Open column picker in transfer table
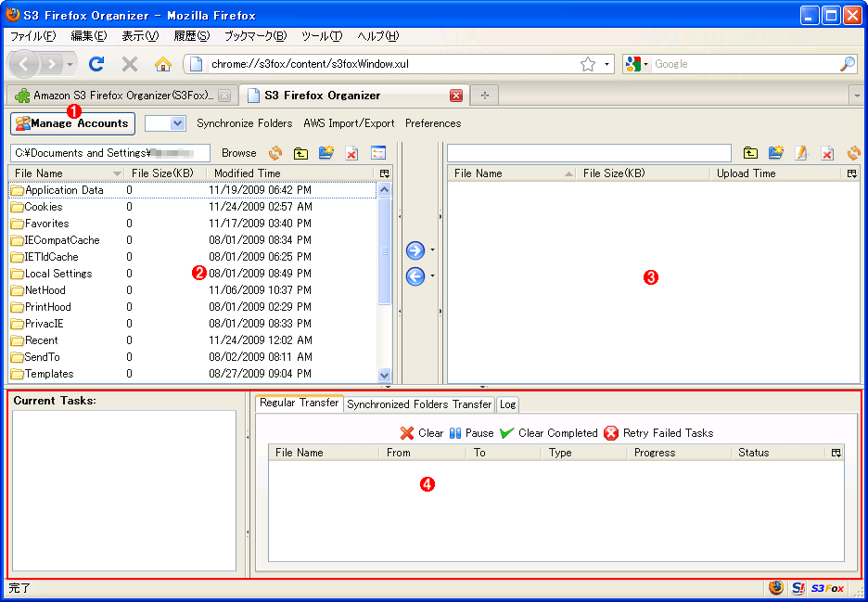This screenshot has height=602, width=868. point(836,453)
